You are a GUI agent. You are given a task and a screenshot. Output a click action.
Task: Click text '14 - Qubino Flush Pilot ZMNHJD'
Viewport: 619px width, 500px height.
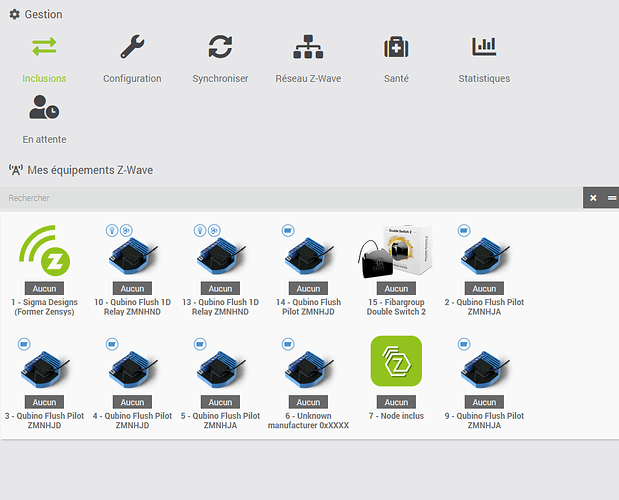point(308,307)
